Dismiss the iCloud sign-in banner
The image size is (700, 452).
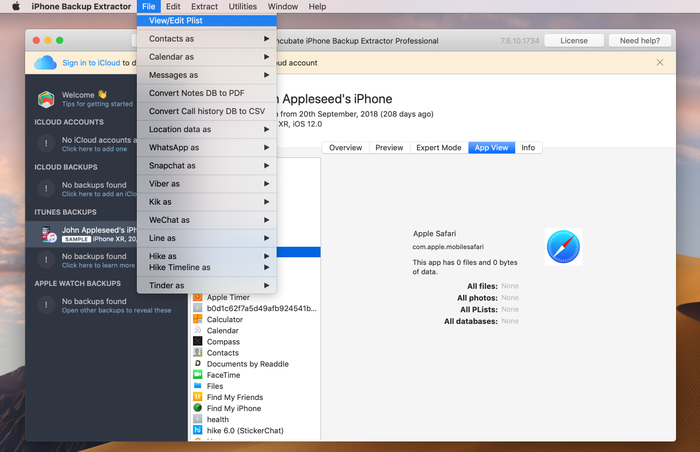pos(660,63)
